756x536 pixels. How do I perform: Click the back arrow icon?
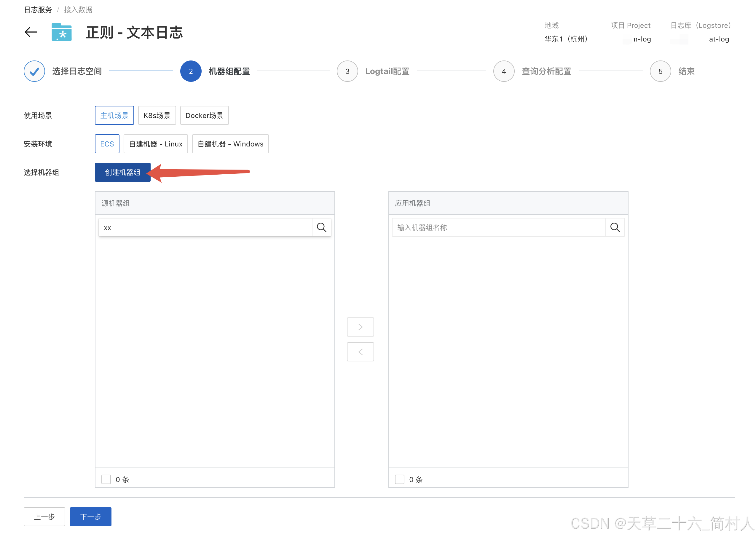click(x=31, y=32)
